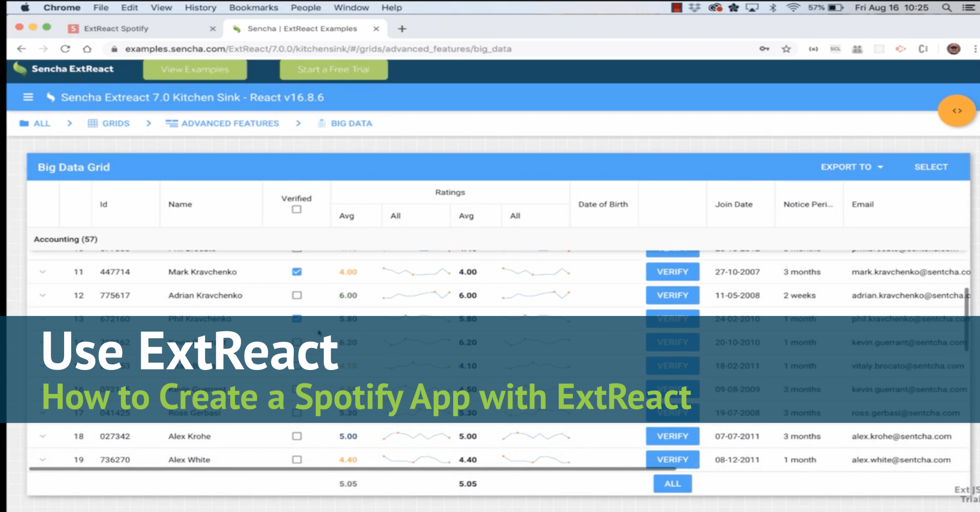The height and width of the screenshot is (512, 980).
Task: Verify Alex White's row
Action: click(672, 459)
